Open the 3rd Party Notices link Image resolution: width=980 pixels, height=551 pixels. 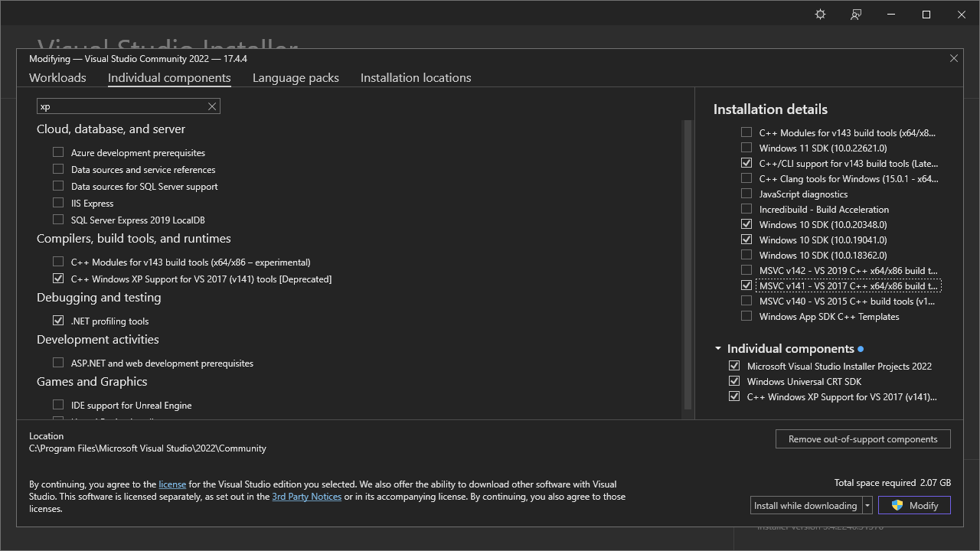306,496
